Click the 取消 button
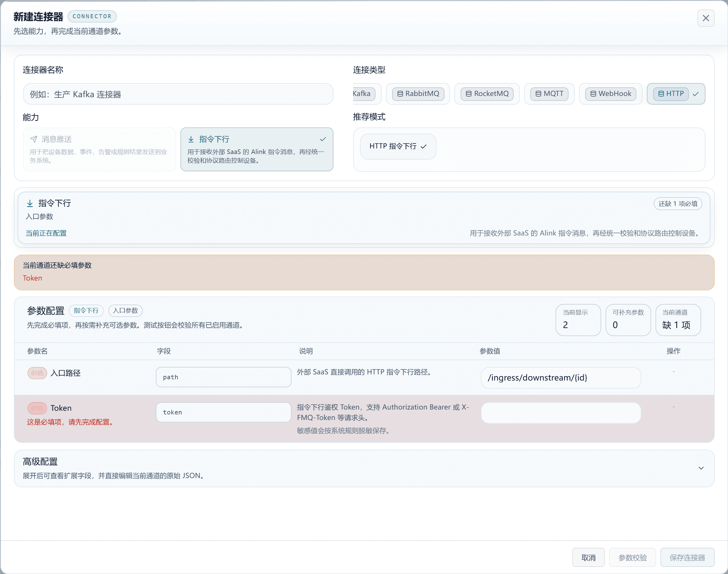The image size is (728, 574). coord(588,558)
